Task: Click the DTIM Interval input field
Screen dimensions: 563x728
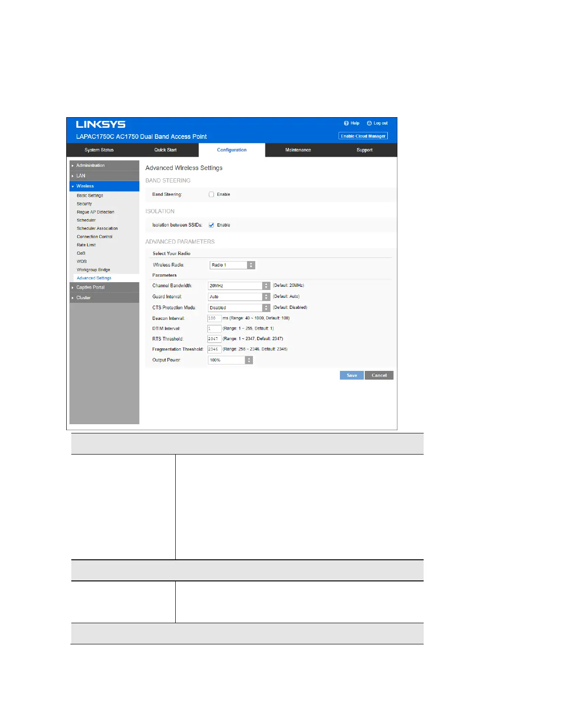Action: click(x=214, y=329)
